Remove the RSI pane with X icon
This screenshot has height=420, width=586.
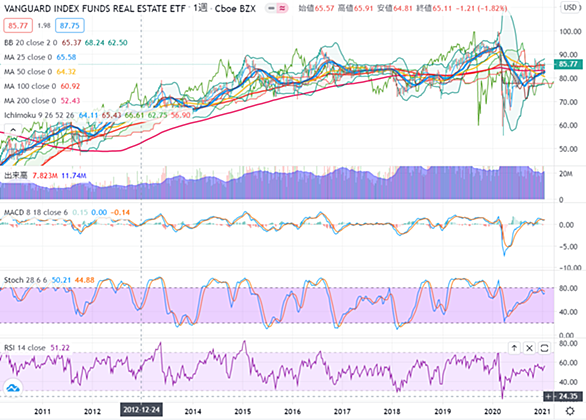(529, 348)
